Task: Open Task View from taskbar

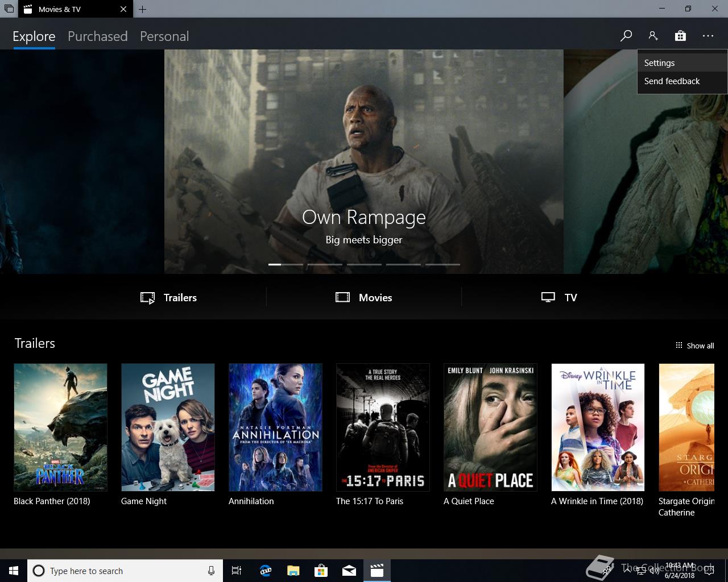Action: coord(237,571)
